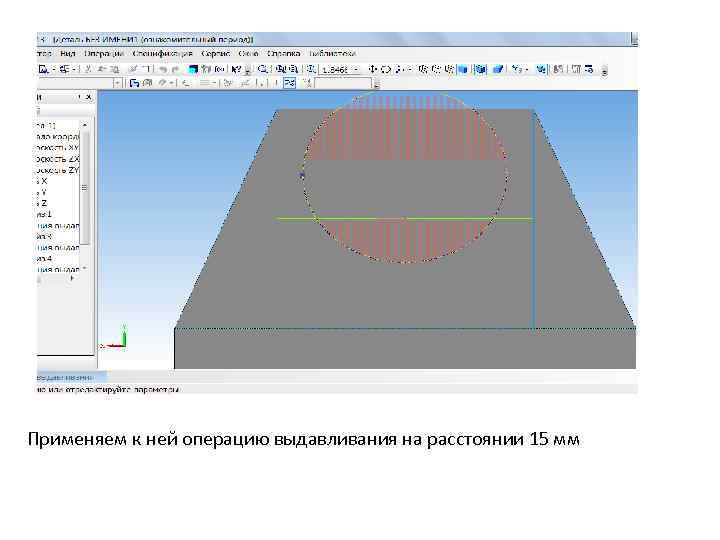The image size is (720, 540).
Task: Open the Сервис menu
Action: click(215, 54)
